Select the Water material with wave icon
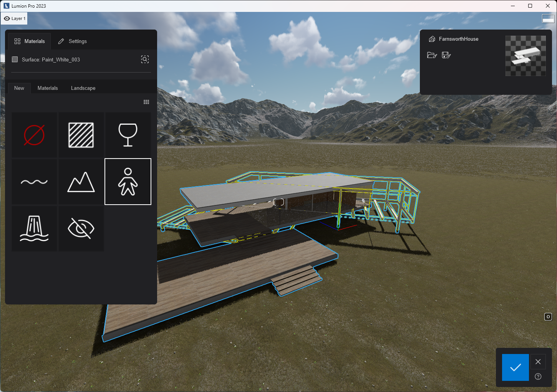557x392 pixels. coord(34,182)
